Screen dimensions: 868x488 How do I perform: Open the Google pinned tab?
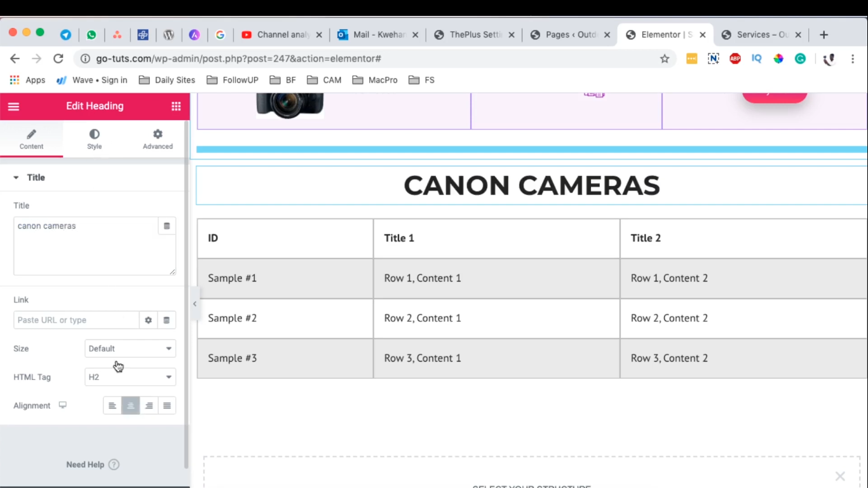[x=220, y=35]
